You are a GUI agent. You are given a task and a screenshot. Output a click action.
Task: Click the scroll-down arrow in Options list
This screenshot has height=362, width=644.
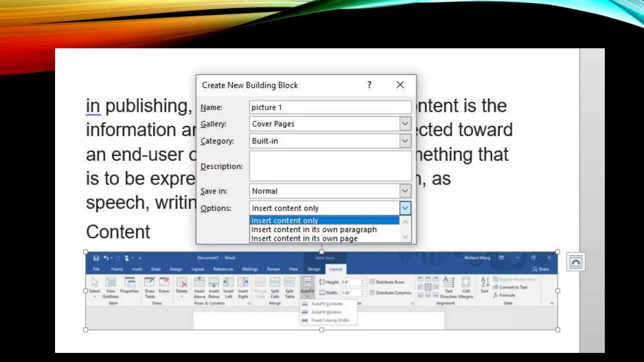405,237
